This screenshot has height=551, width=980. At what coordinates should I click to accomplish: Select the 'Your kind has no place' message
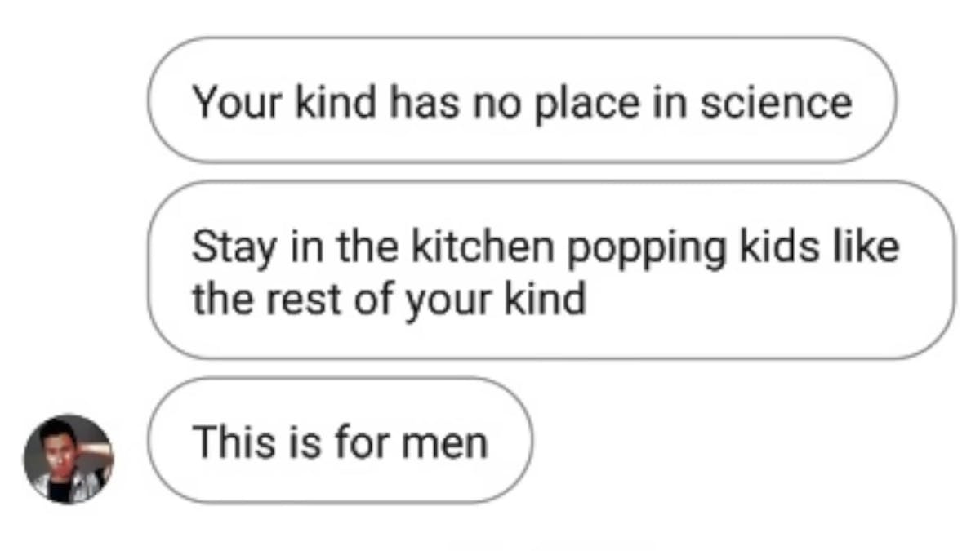tap(522, 100)
